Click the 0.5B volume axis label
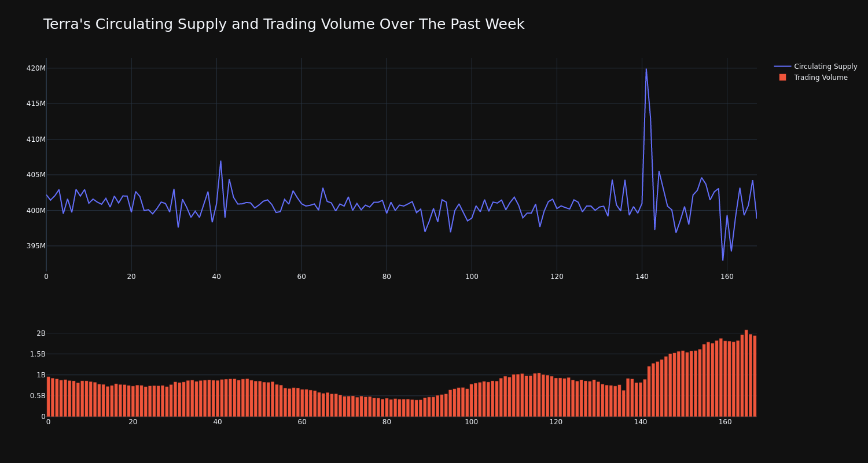Screen dimensions: 868x463 37,396
